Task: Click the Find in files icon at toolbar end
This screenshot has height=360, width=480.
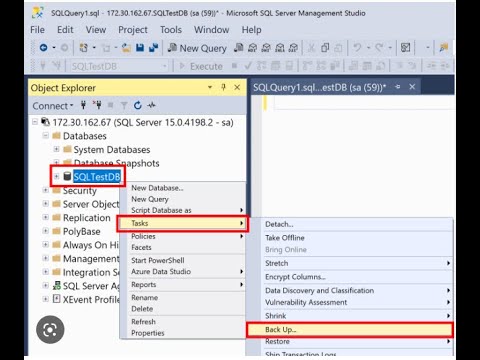Action: coord(444,48)
